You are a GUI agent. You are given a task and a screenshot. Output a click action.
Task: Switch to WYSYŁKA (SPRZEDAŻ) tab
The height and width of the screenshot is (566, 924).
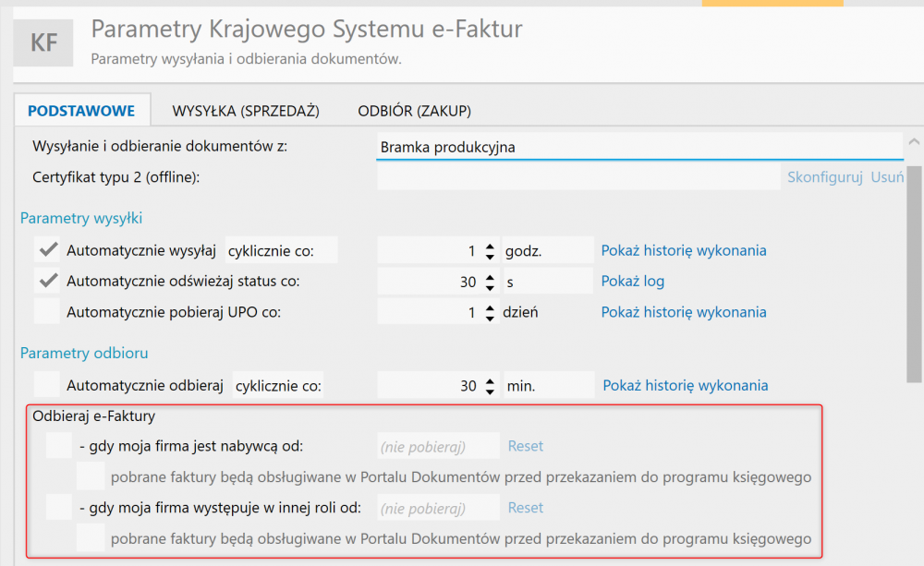(246, 111)
